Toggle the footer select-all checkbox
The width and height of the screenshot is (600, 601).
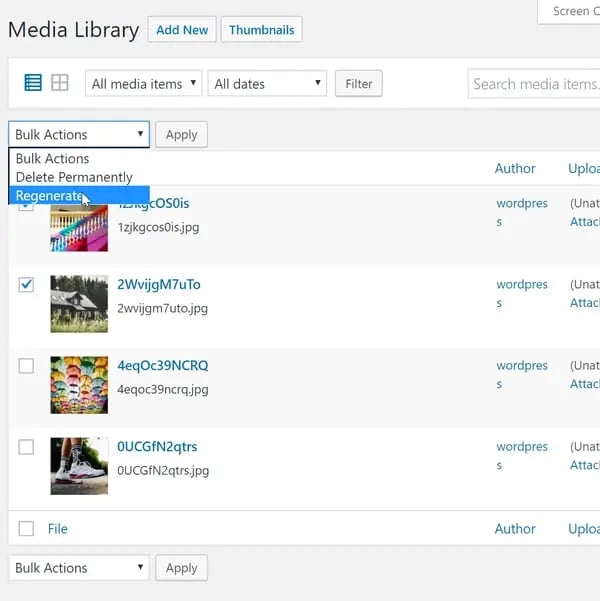coord(26,528)
